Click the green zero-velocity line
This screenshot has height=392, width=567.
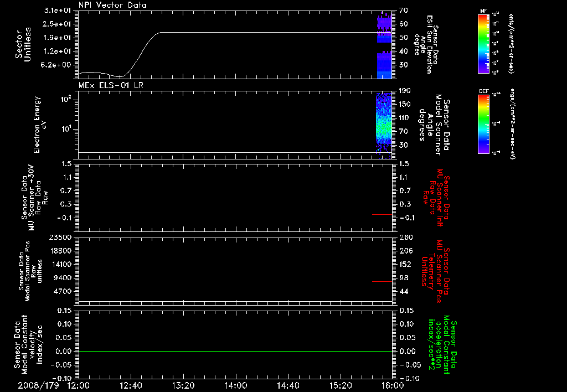[x=235, y=351]
